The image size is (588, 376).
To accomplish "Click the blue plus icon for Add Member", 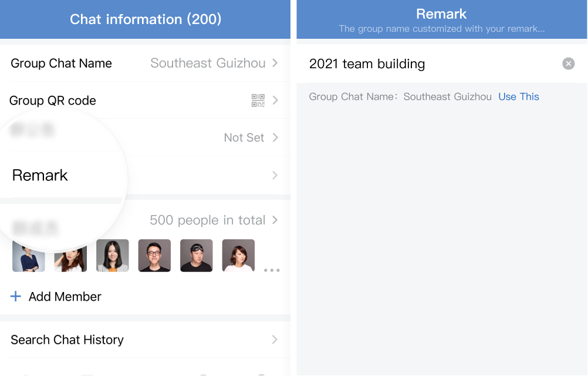I will coord(16,297).
